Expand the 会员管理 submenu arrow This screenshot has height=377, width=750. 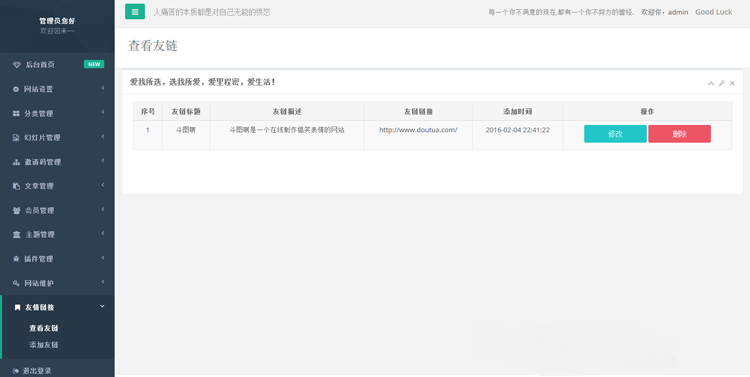pos(103,210)
